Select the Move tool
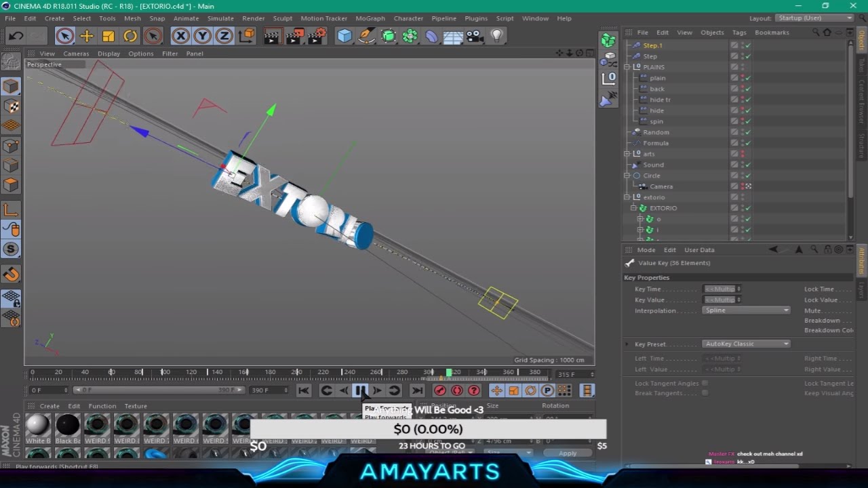Viewport: 868px width, 488px height. [x=87, y=36]
